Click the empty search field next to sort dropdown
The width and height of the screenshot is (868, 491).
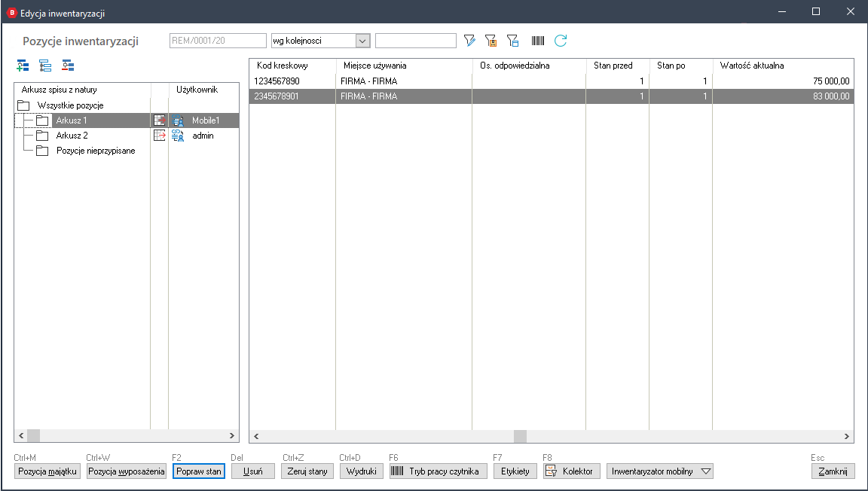[416, 41]
